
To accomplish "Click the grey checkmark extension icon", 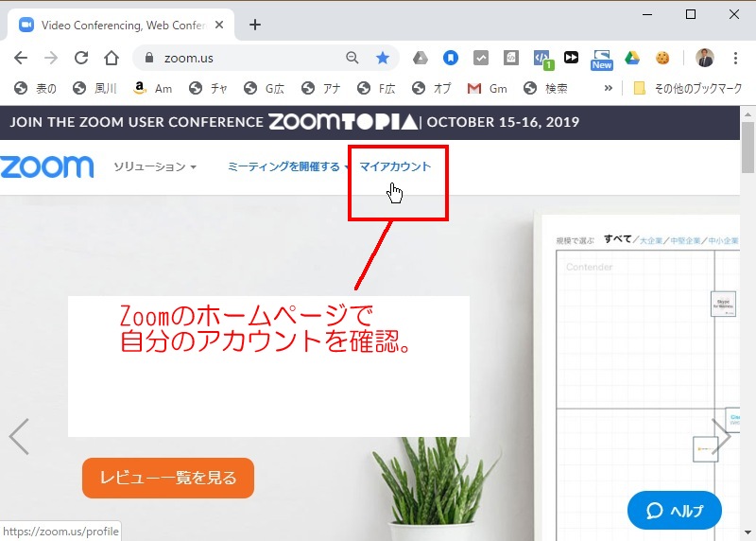I will click(x=481, y=59).
